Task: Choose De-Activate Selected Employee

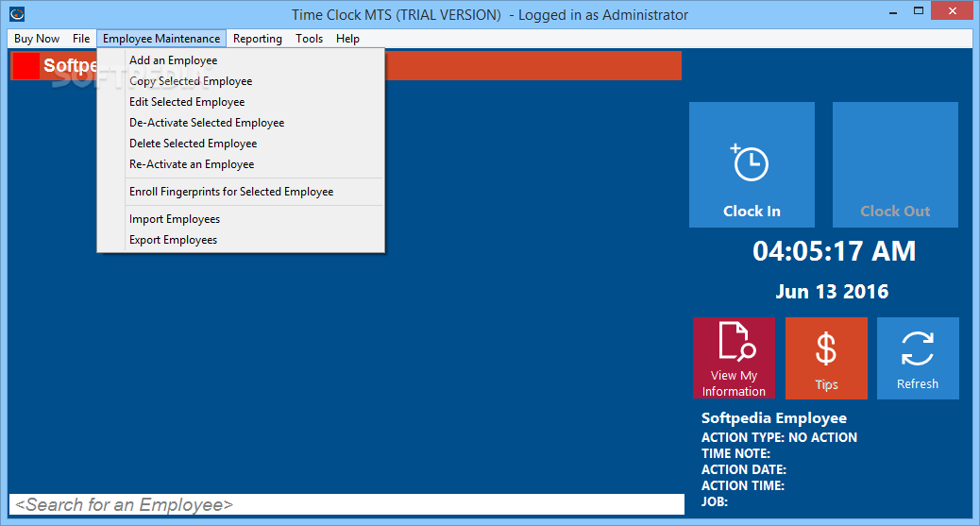Action: click(x=241, y=123)
